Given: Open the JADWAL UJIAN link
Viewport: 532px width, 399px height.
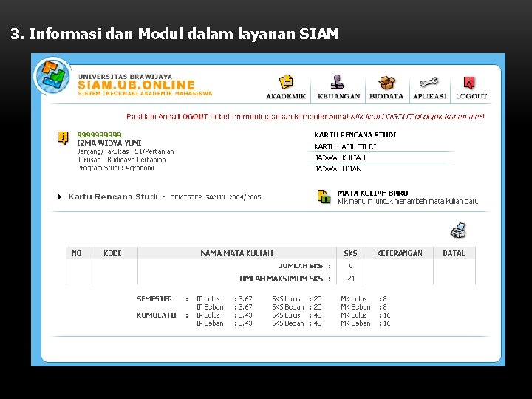Looking at the screenshot, I should 337,169.
